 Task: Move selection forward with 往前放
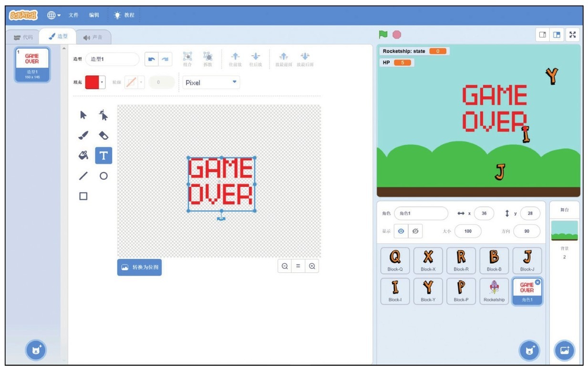236,59
